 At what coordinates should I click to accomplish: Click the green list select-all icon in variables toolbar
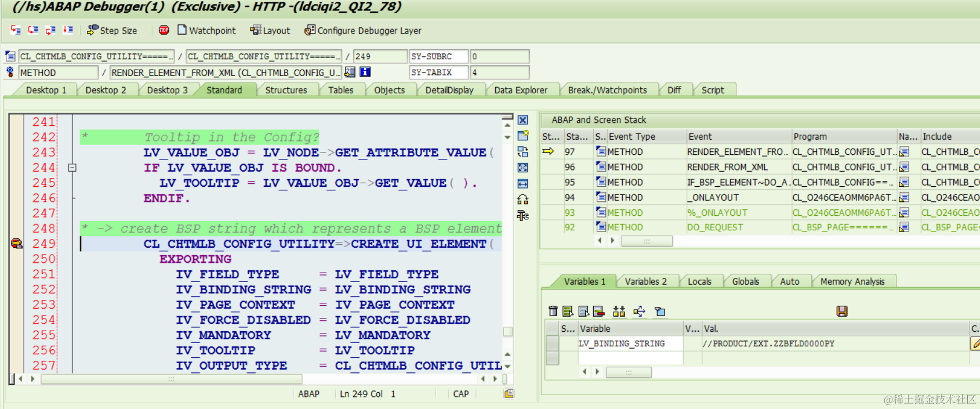568,312
